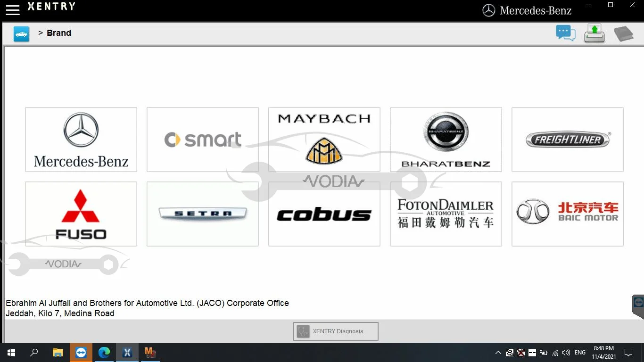Click the crossed-out red X tray icon
The image size is (644, 362).
(521, 353)
